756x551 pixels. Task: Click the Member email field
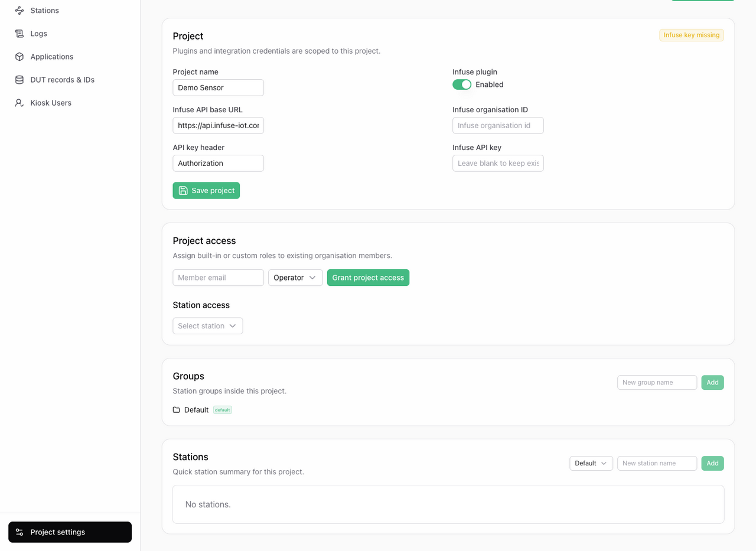coord(219,278)
